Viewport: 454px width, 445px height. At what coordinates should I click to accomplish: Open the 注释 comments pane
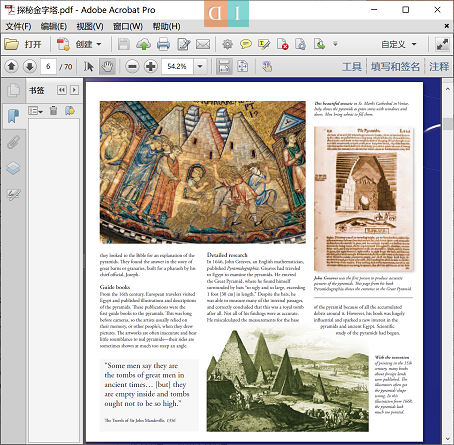point(439,67)
